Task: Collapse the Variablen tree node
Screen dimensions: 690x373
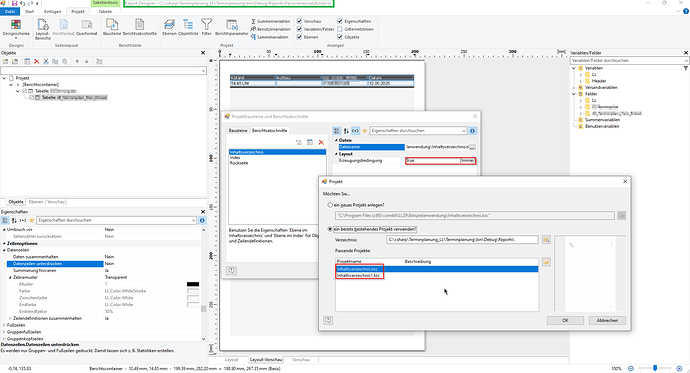Action: (x=573, y=68)
